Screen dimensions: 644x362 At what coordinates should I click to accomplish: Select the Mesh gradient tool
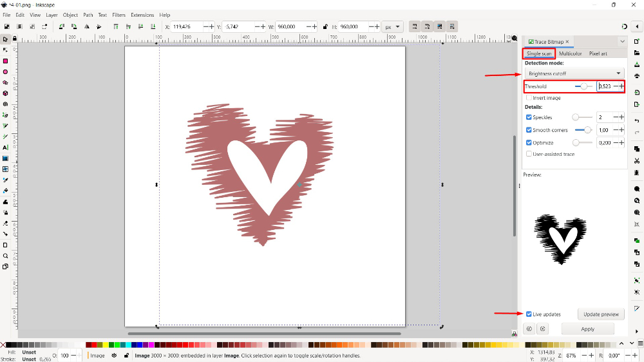[5, 169]
